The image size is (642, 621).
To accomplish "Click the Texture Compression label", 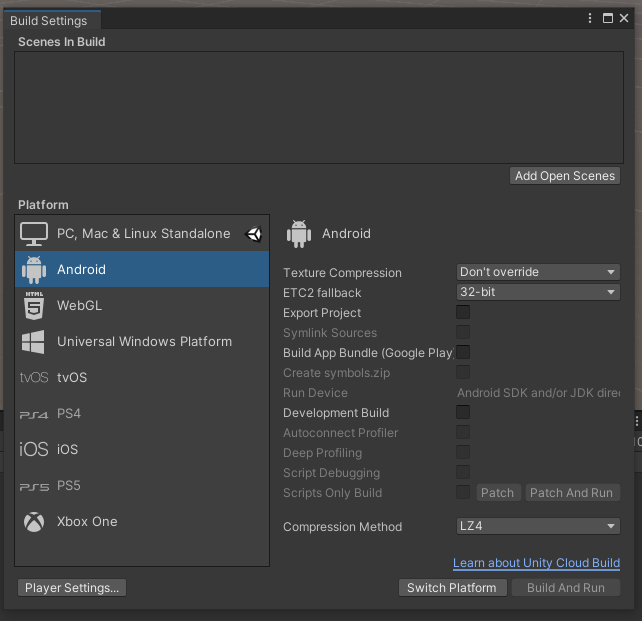I will 342,273.
